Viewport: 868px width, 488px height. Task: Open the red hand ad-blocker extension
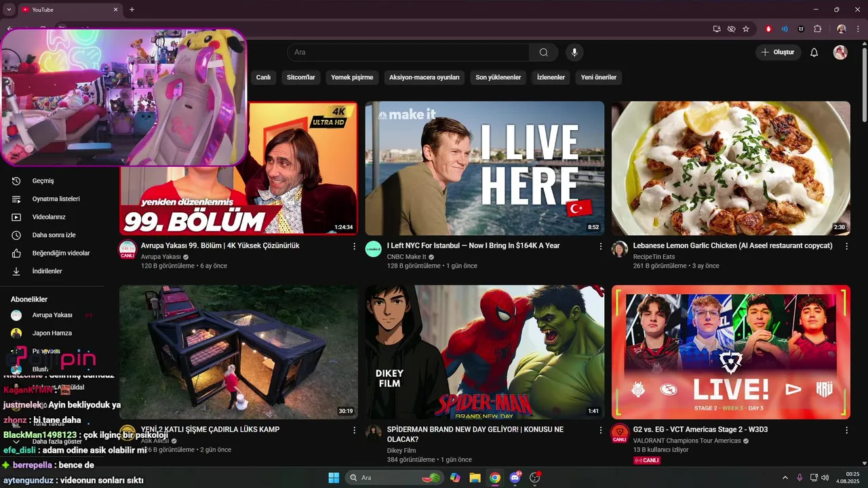click(768, 29)
